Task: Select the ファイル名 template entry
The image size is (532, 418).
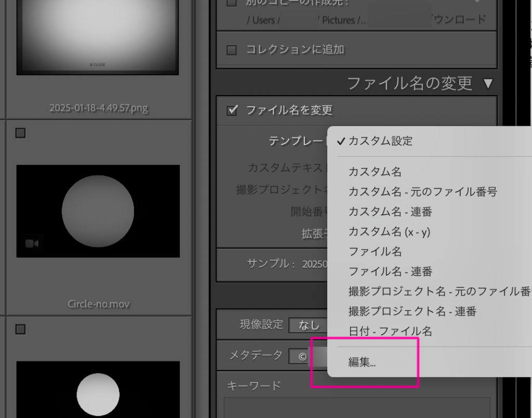Action: click(375, 252)
